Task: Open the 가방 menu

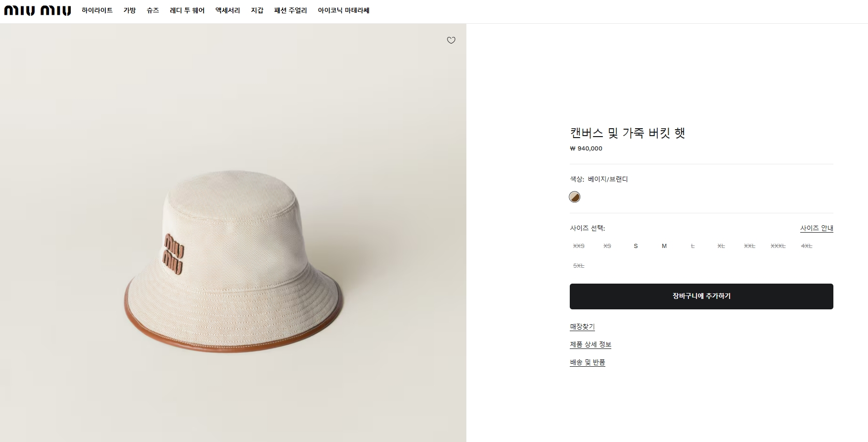Action: tap(130, 10)
